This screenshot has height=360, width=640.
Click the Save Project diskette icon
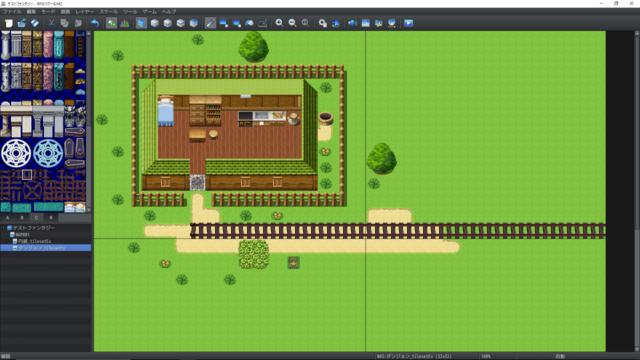pos(35,23)
